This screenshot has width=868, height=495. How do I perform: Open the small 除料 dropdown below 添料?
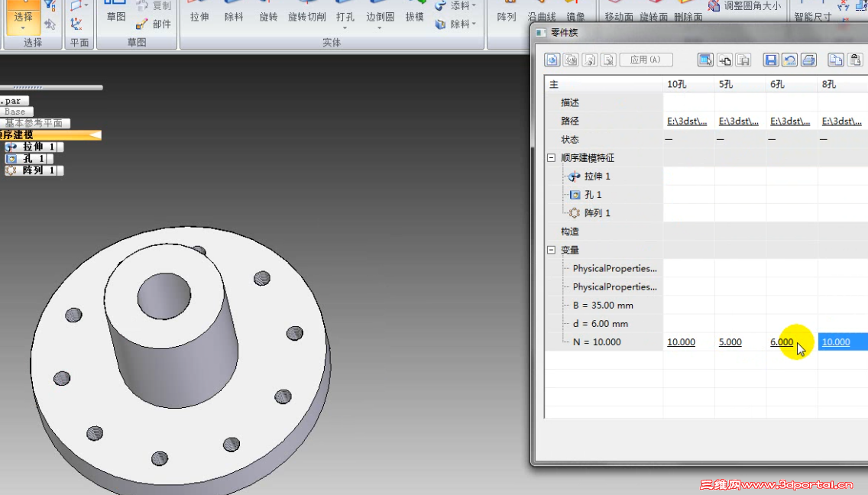[474, 24]
